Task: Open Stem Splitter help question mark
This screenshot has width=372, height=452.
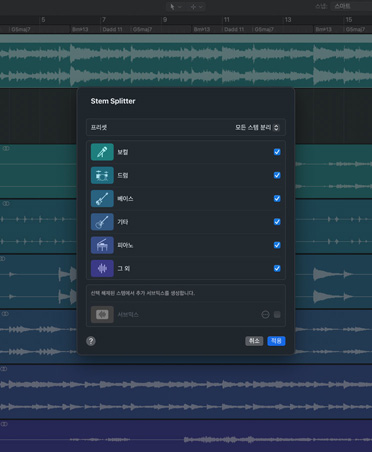Action: (x=91, y=341)
